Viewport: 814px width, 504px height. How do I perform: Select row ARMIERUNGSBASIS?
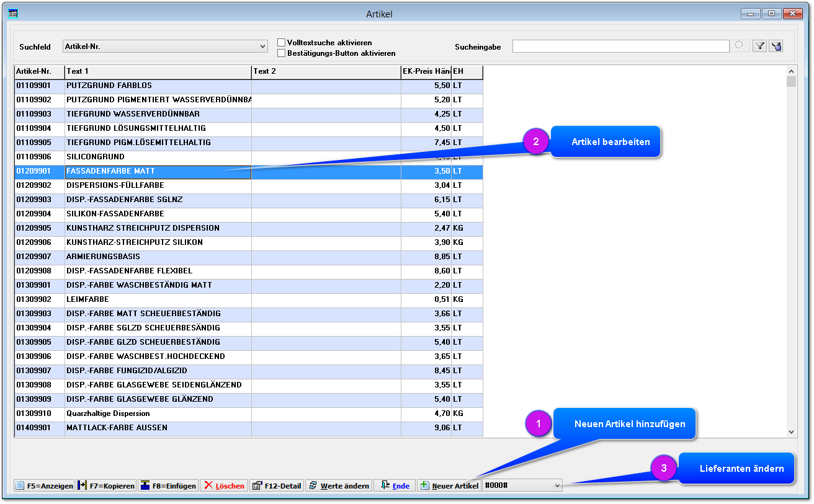(249, 257)
